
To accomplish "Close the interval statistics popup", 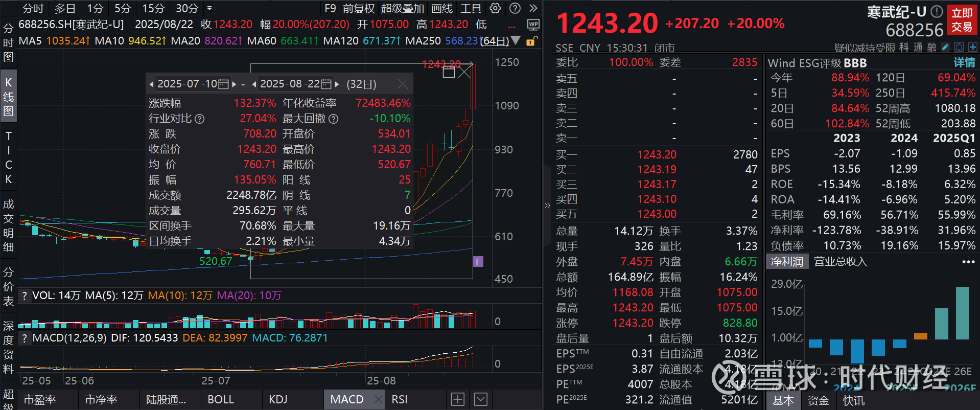I will pos(403,84).
